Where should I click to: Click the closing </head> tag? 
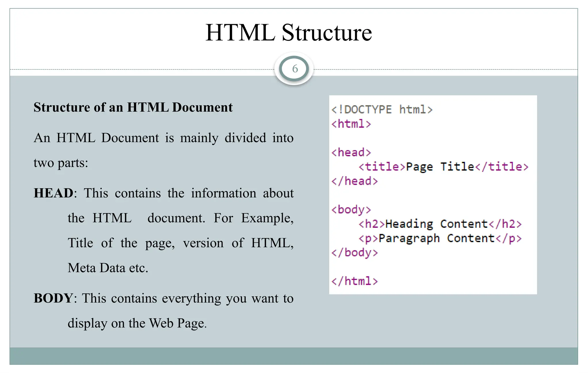(355, 181)
